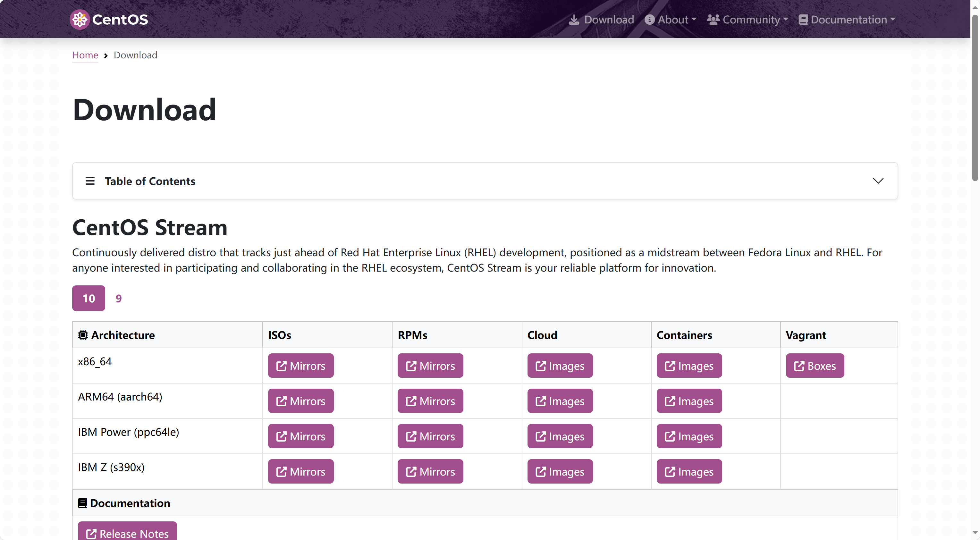Select the CentOS Stream 10 tab
This screenshot has height=540, width=980.
[89, 298]
